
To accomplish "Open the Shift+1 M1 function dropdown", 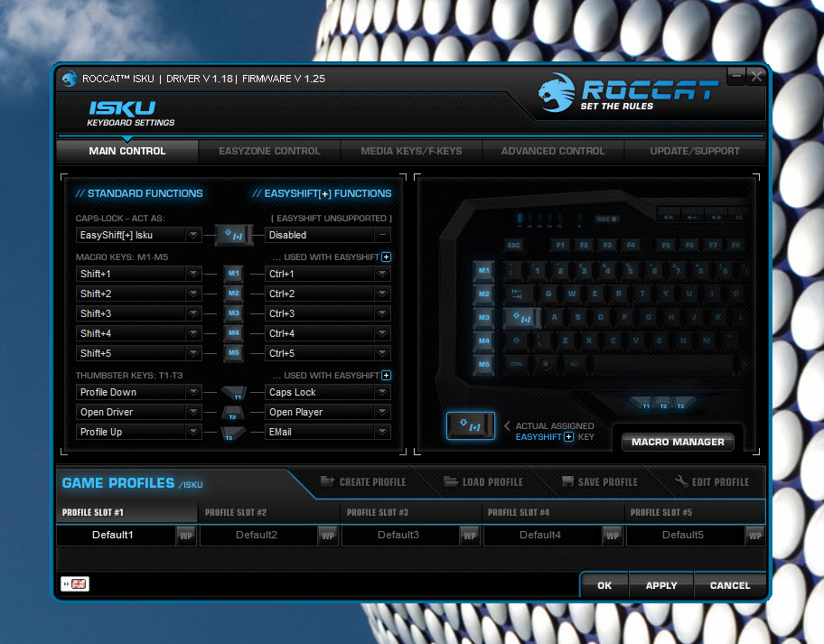I will tap(139, 274).
